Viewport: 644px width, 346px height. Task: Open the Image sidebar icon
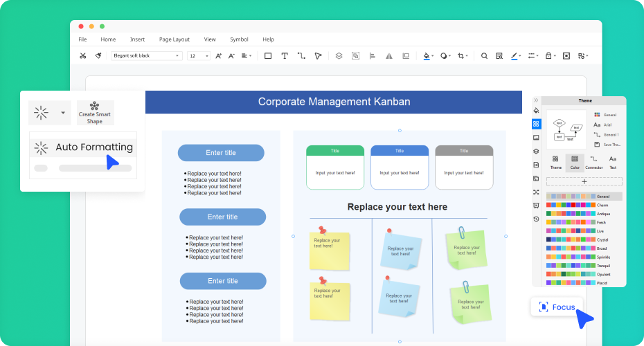coord(536,138)
